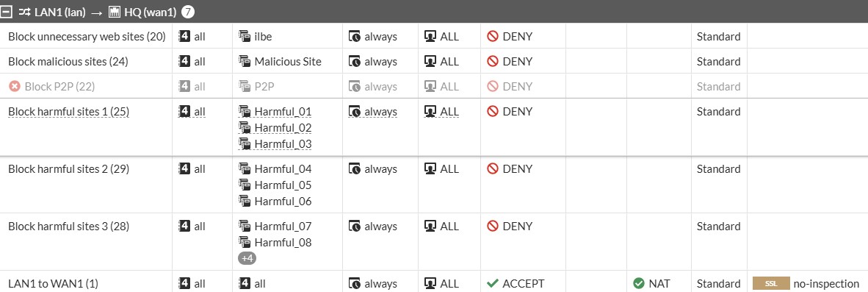Click the ilbe address group icon
The image size is (868, 292).
click(244, 37)
